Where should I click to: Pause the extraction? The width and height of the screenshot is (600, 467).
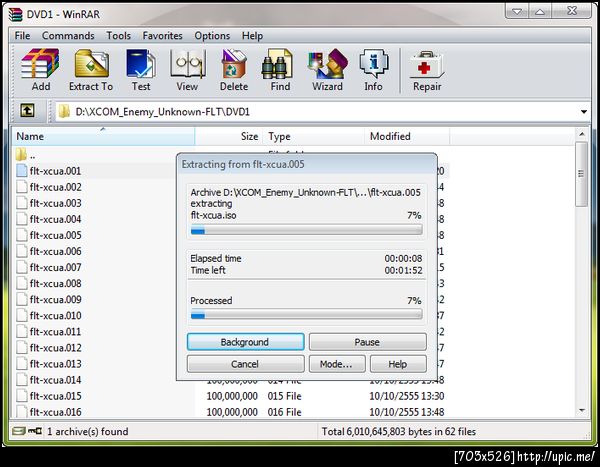coord(367,342)
